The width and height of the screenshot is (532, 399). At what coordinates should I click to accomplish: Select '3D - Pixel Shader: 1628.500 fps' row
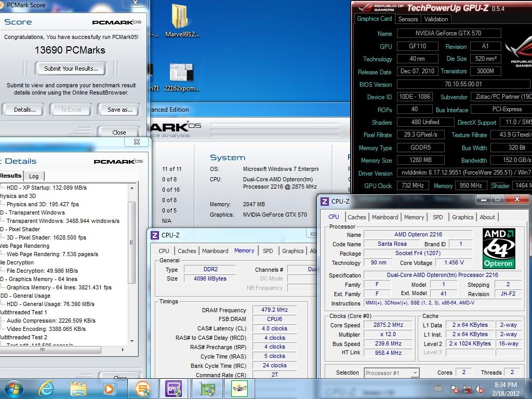[46, 237]
